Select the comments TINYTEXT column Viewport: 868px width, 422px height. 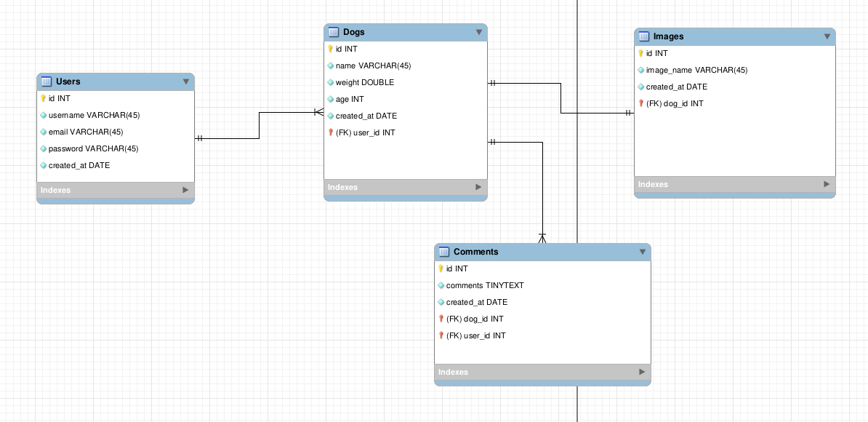(x=485, y=285)
